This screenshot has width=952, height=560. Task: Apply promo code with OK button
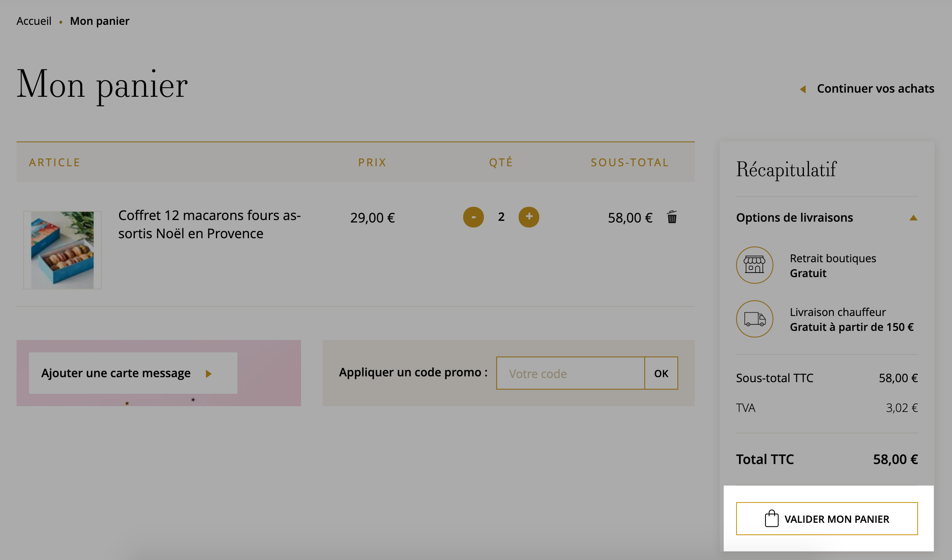[661, 373]
